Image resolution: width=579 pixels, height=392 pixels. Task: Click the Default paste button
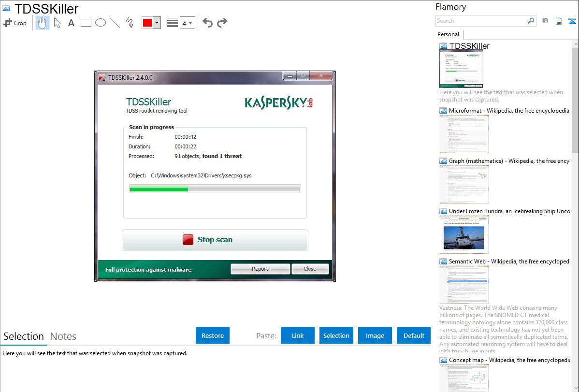414,335
